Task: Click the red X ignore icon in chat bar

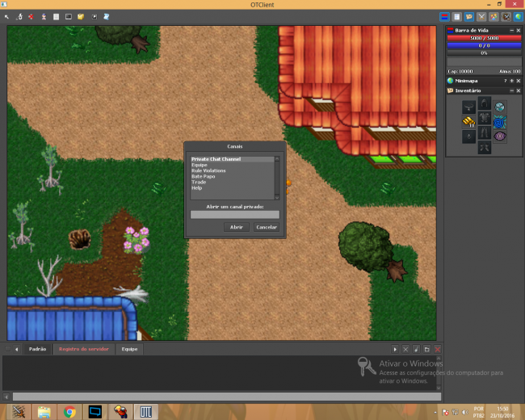Action: tap(437, 350)
